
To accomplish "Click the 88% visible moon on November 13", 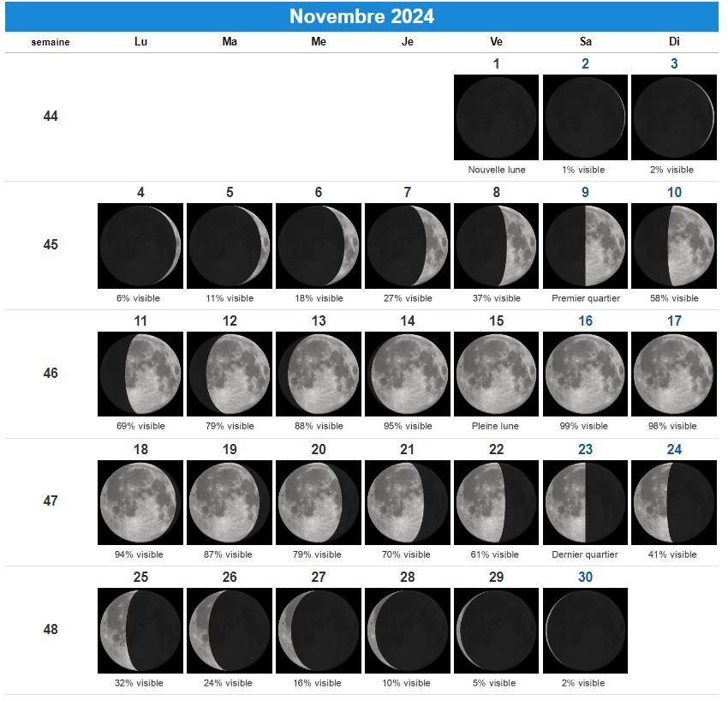I will [x=319, y=374].
